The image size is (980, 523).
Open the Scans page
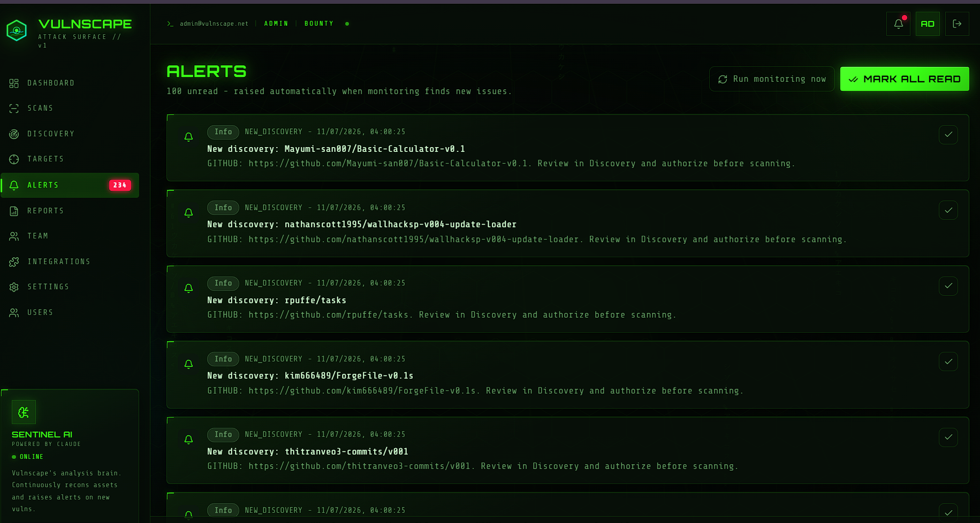70,108
